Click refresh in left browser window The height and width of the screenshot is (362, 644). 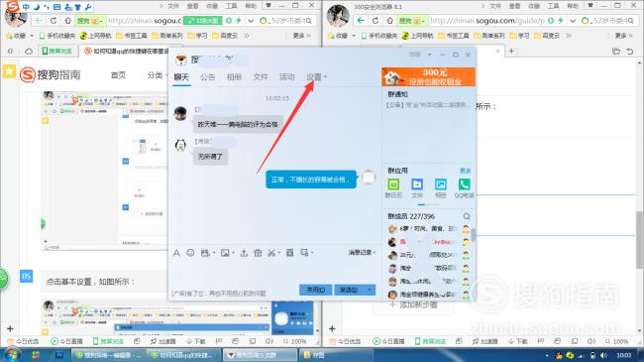pyautogui.click(x=54, y=21)
